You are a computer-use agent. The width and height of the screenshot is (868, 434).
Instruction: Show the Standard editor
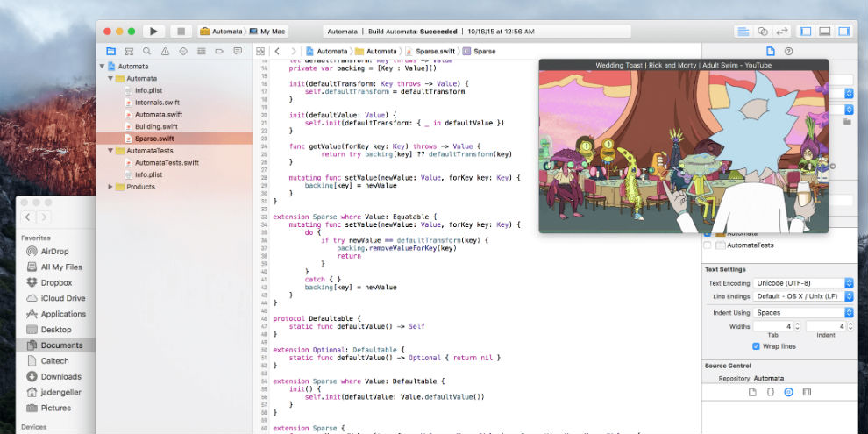click(743, 32)
